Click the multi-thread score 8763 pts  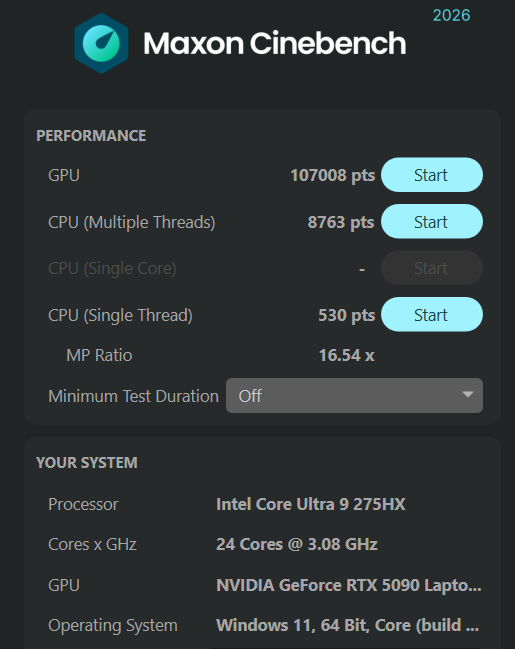point(341,222)
